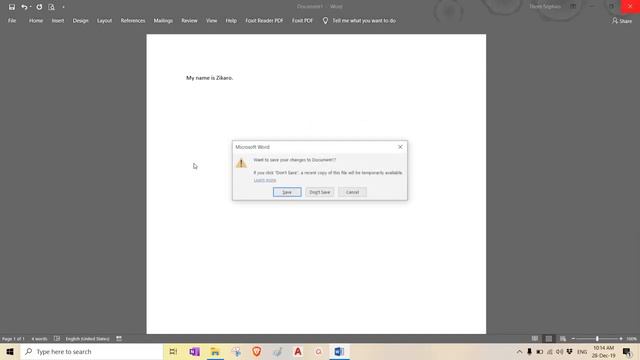Open the Action Center notifications icon

point(627,351)
